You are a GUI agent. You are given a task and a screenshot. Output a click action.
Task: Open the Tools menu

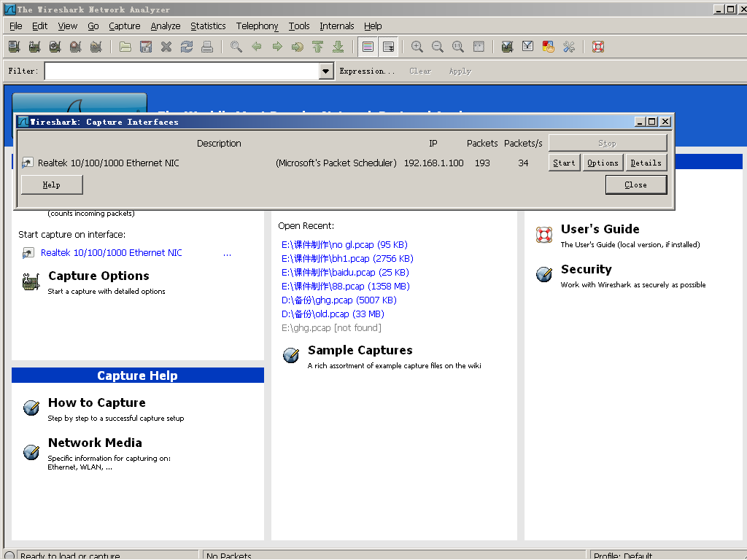point(299,26)
